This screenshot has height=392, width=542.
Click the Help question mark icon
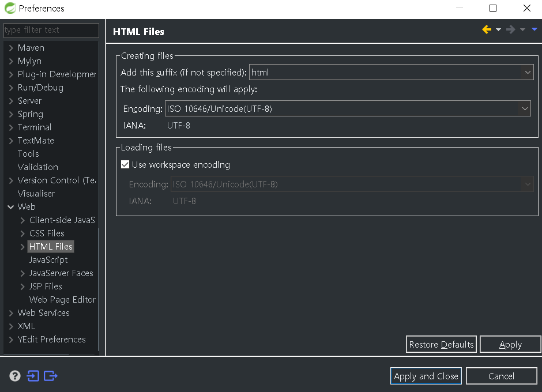[x=15, y=376]
